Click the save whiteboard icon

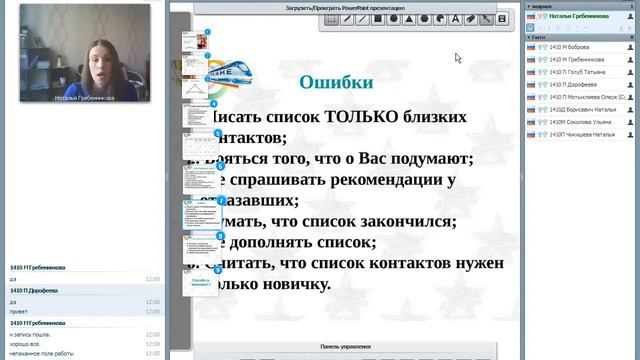pos(502,19)
